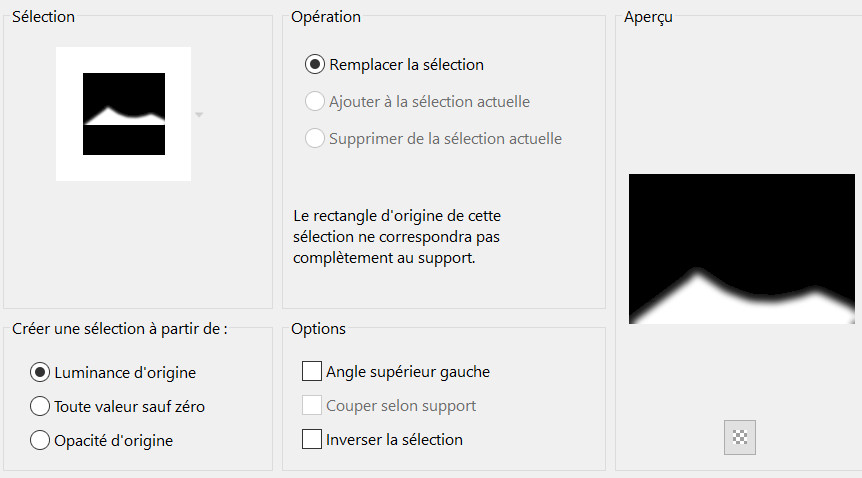Click "Créer une sélection à partir de" label

click(x=120, y=329)
